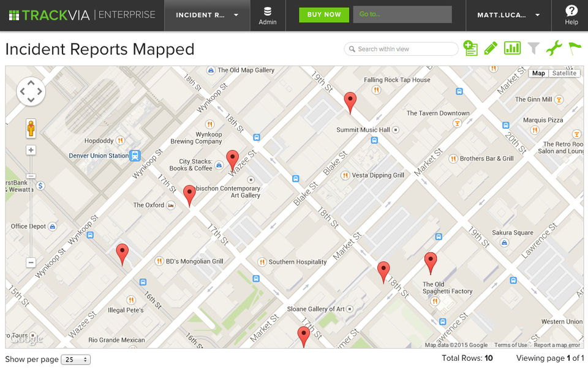The image size is (588, 370).
Task: Click the Brothers Bar & Grill icon
Action: tap(453, 159)
